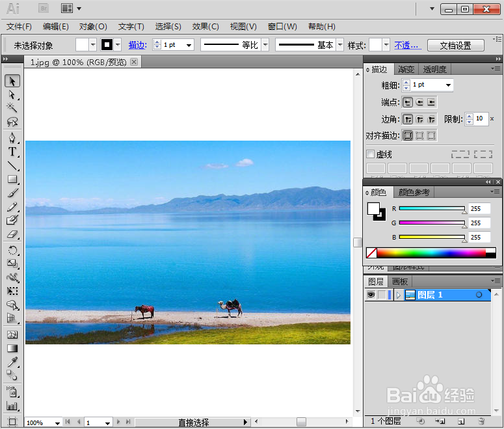Expand 图层 1 disclosure triangle
The image size is (504, 429).
click(399, 295)
